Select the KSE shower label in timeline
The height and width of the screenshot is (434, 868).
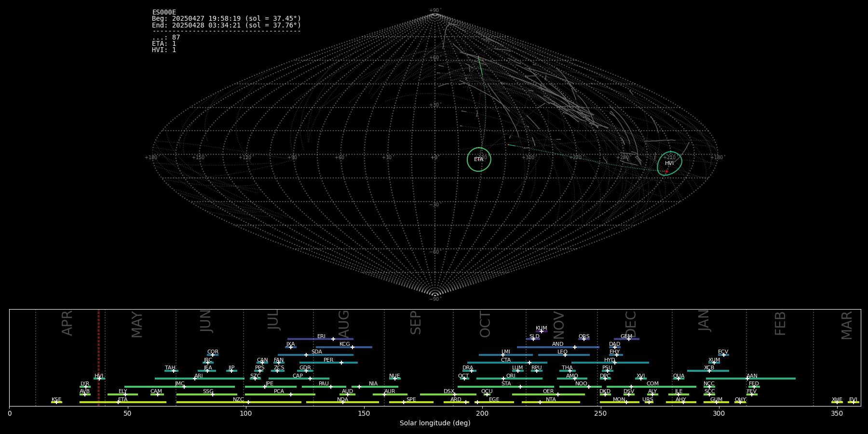(x=56, y=400)
